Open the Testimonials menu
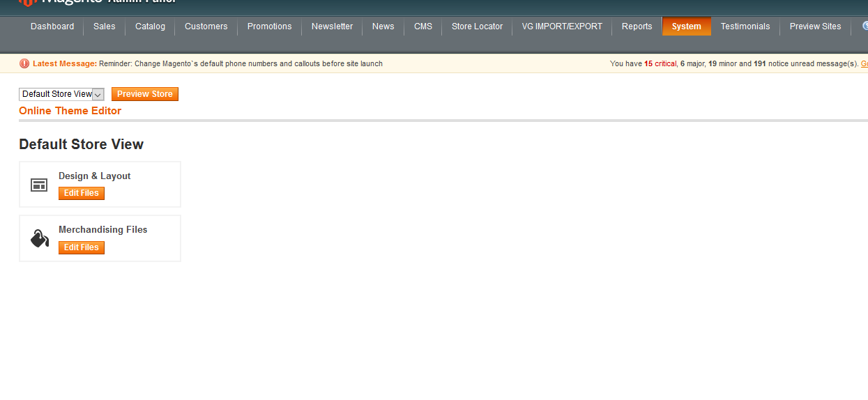The height and width of the screenshot is (400, 868). coord(745,26)
